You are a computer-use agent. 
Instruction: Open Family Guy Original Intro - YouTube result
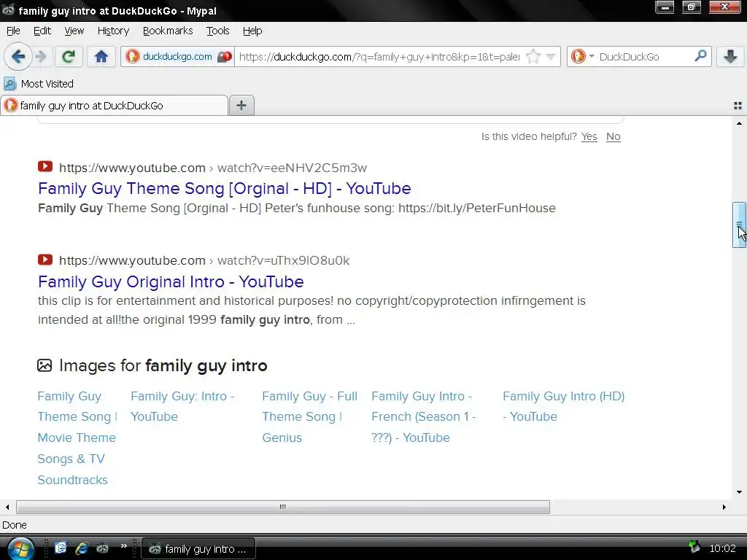(x=171, y=282)
